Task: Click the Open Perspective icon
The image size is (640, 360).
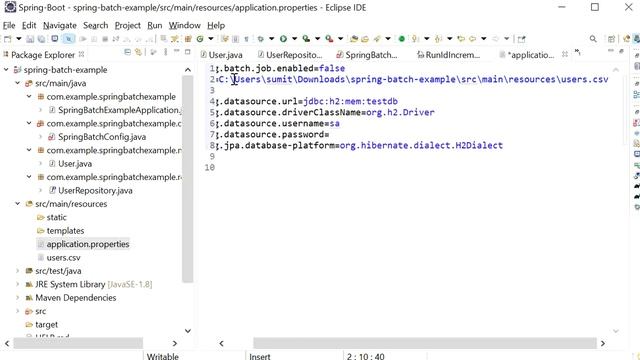Action: pyautogui.click(x=611, y=39)
